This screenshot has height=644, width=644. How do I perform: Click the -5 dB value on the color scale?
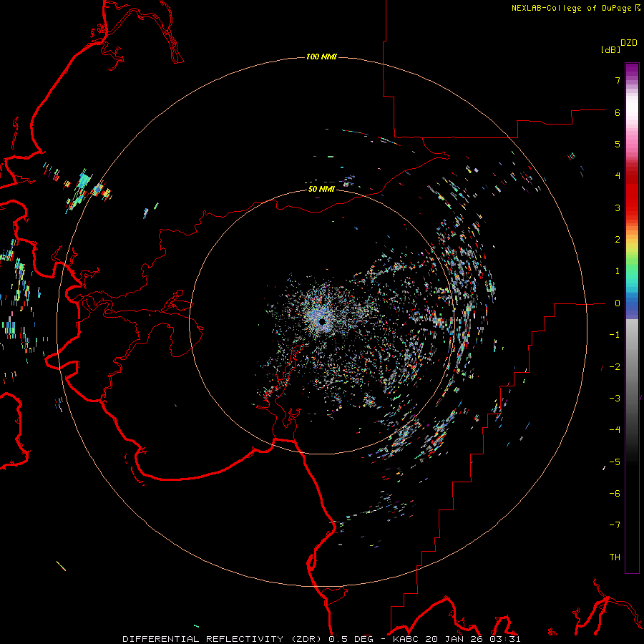615,462
